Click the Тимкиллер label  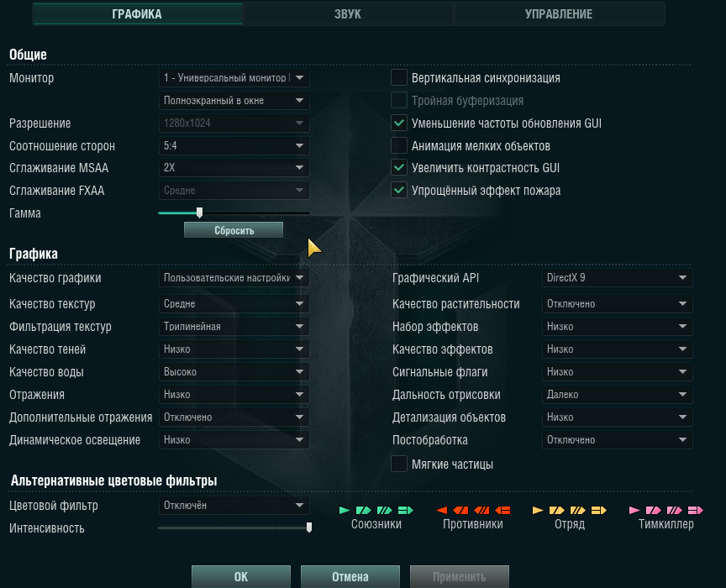coord(665,524)
